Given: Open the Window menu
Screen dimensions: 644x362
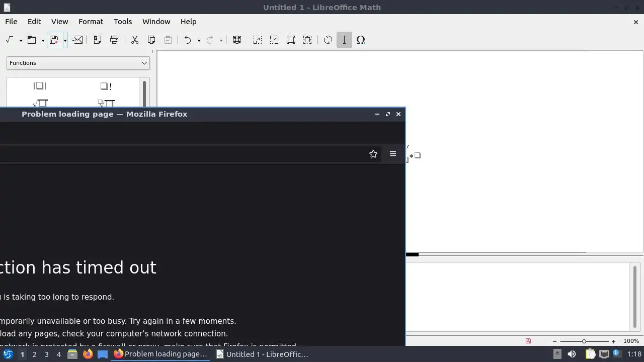Looking at the screenshot, I should pyautogui.click(x=156, y=22).
